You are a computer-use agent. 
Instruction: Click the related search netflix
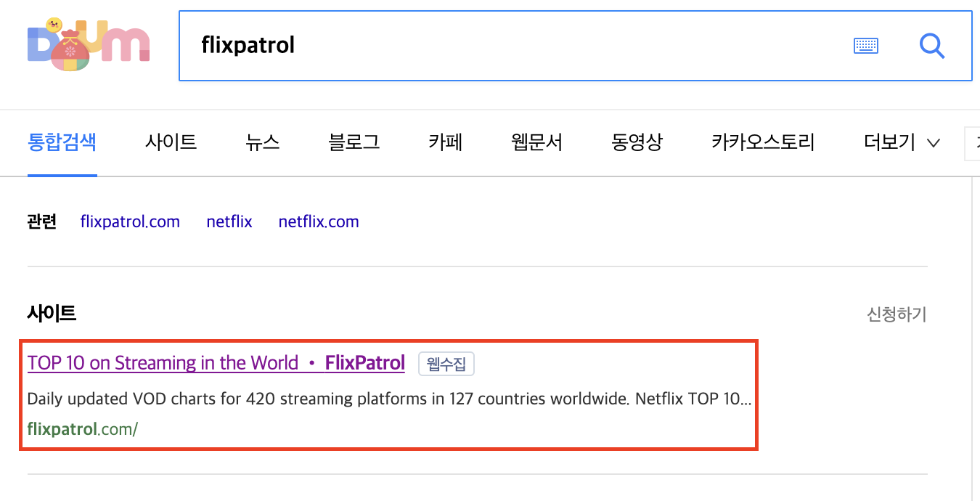point(229,221)
